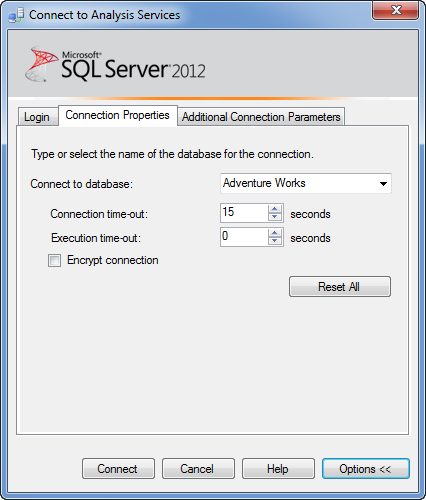Click the Connect to database label
This screenshot has height=500, width=426.
pos(82,184)
